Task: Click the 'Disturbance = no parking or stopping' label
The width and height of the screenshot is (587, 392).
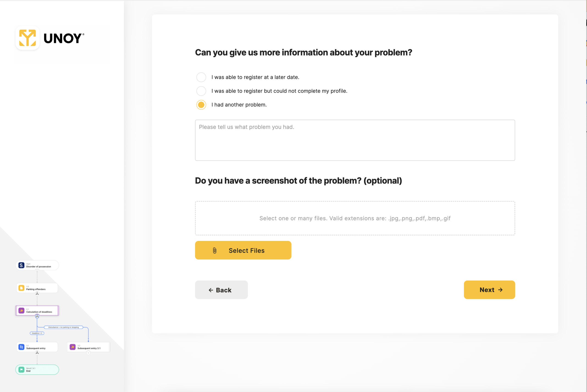Action: pyautogui.click(x=64, y=327)
